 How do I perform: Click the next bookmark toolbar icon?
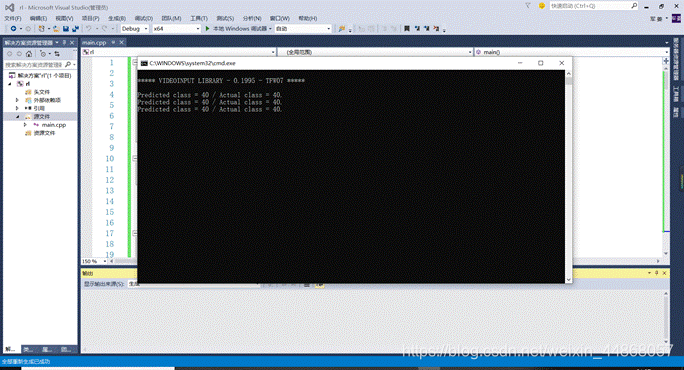tap(426, 28)
